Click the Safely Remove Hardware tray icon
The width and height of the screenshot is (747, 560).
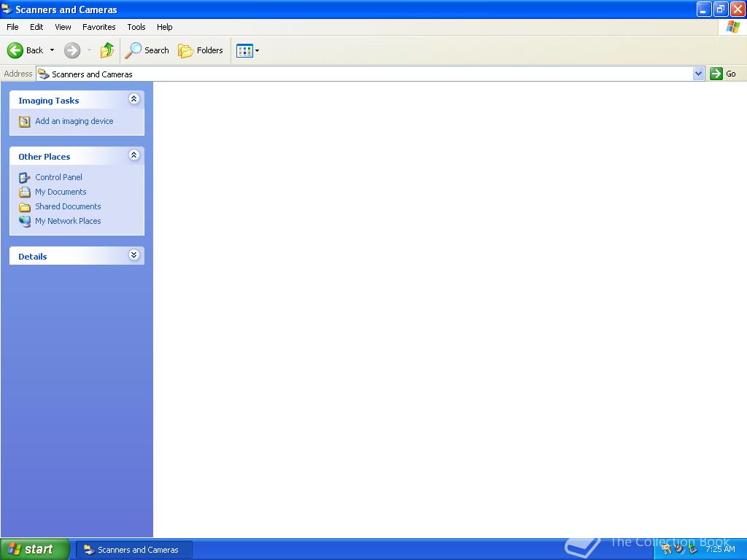(693, 548)
